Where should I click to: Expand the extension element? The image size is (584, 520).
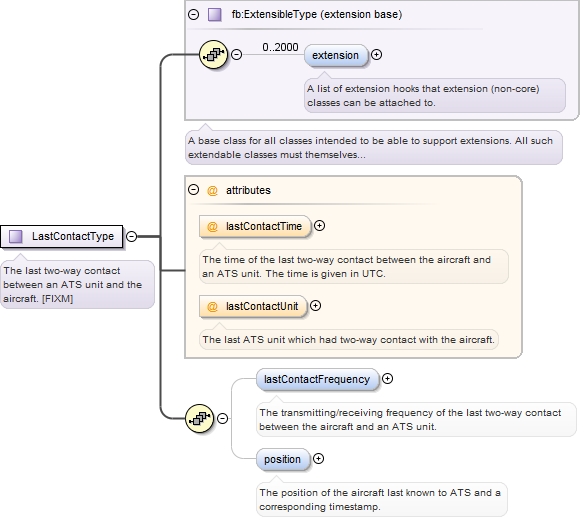(377, 55)
